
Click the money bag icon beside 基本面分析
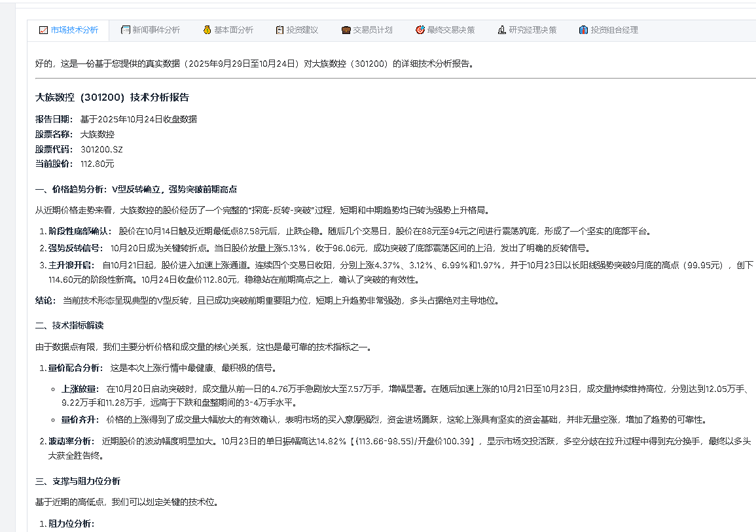click(x=207, y=30)
